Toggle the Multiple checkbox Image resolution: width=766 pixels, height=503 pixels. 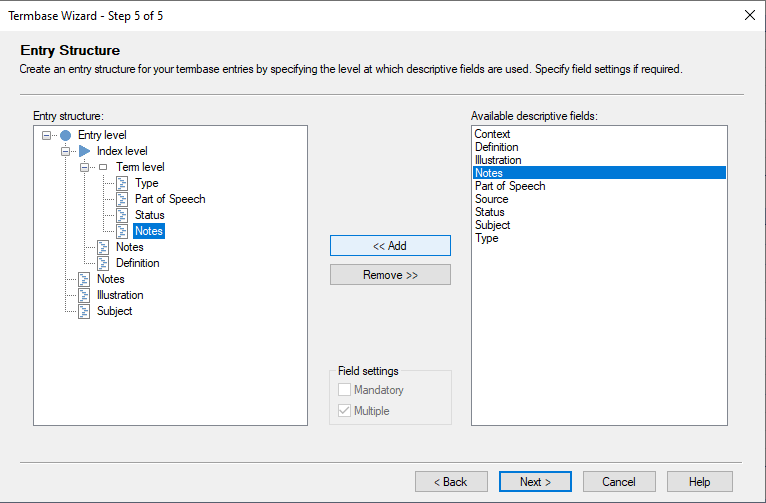(344, 411)
